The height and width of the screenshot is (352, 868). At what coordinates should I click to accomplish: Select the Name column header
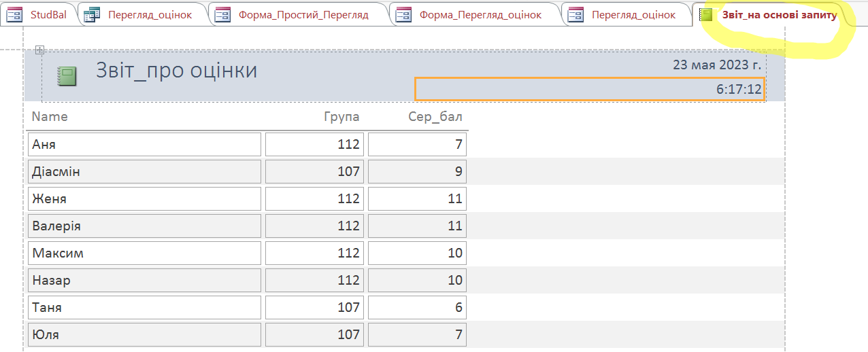click(x=50, y=117)
